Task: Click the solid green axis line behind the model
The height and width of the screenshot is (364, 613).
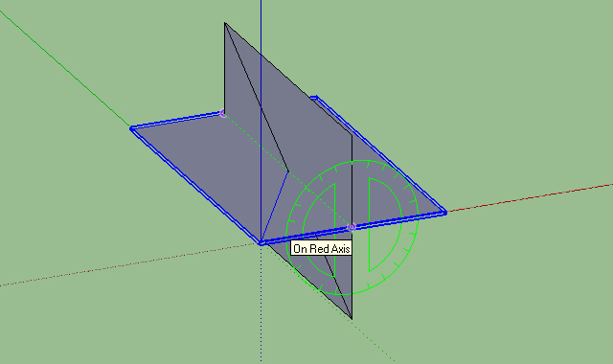Action: point(65,68)
